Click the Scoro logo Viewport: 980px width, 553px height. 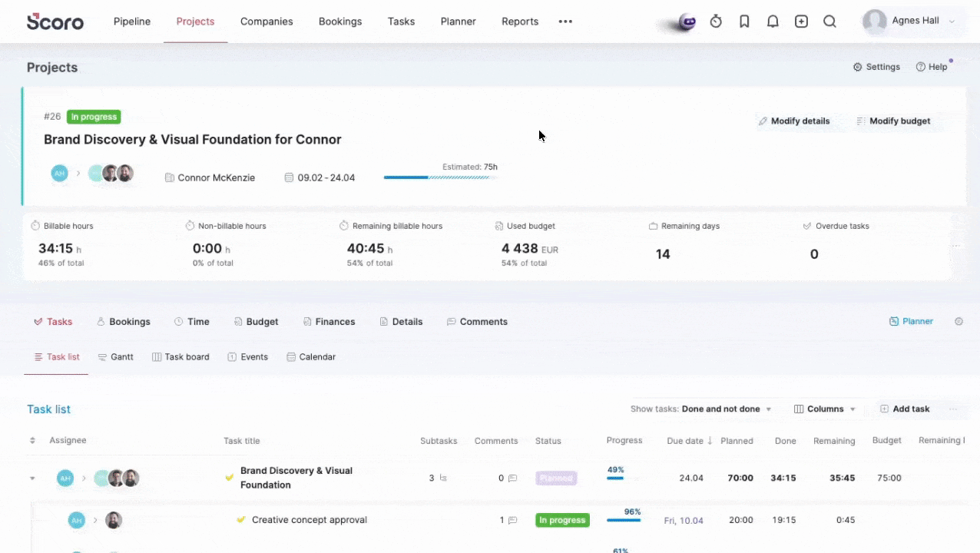[x=55, y=22]
